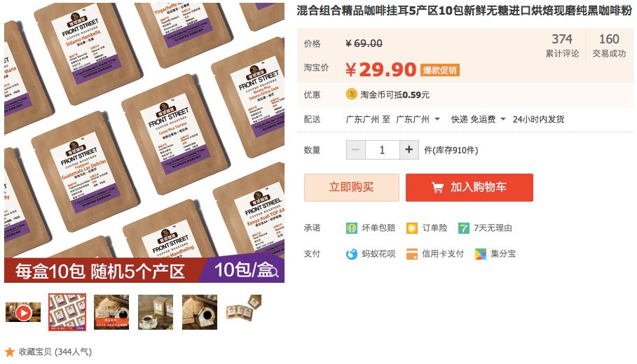Select the coffee cup with box thumbnail

click(156, 312)
